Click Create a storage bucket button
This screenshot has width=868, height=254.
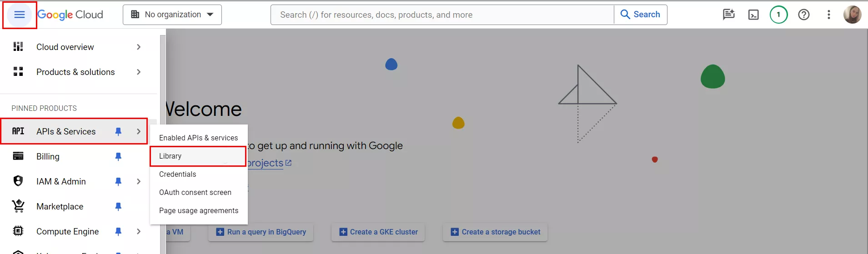(495, 232)
